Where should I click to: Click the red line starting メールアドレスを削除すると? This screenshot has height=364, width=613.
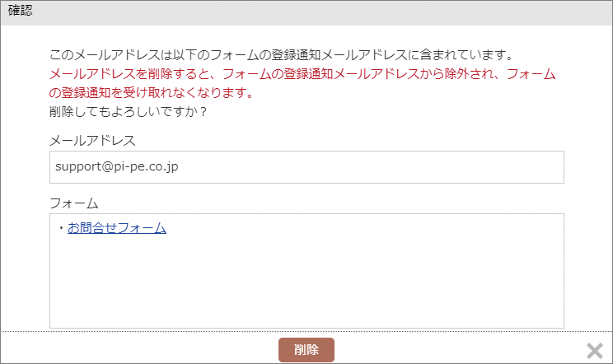[302, 74]
